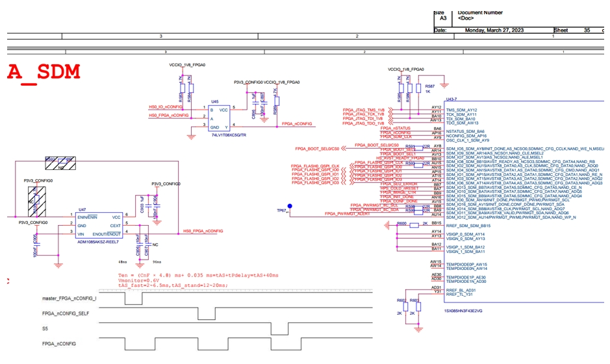
Task: Select the ground symbol below U45
Action: tap(190, 136)
